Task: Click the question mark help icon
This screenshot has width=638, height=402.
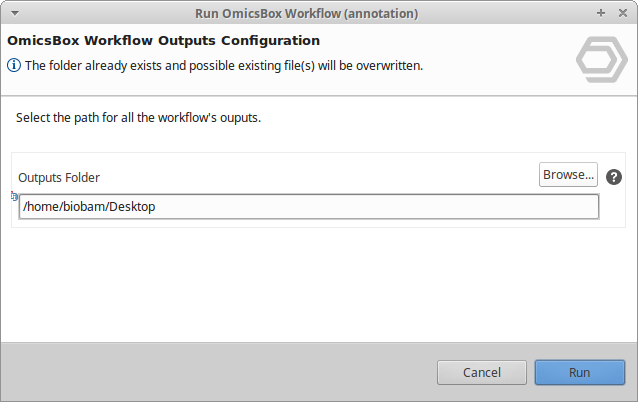Action: 614,177
